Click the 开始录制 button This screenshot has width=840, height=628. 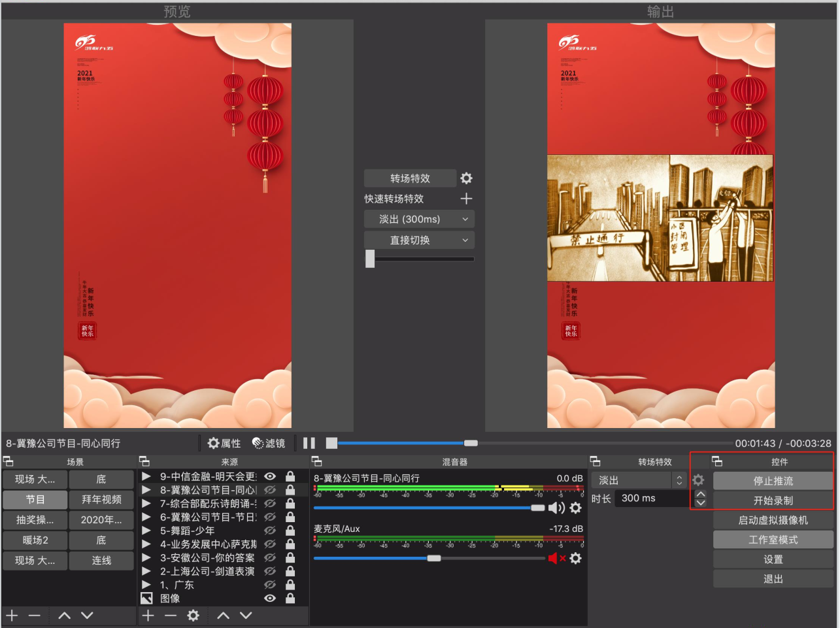click(773, 501)
